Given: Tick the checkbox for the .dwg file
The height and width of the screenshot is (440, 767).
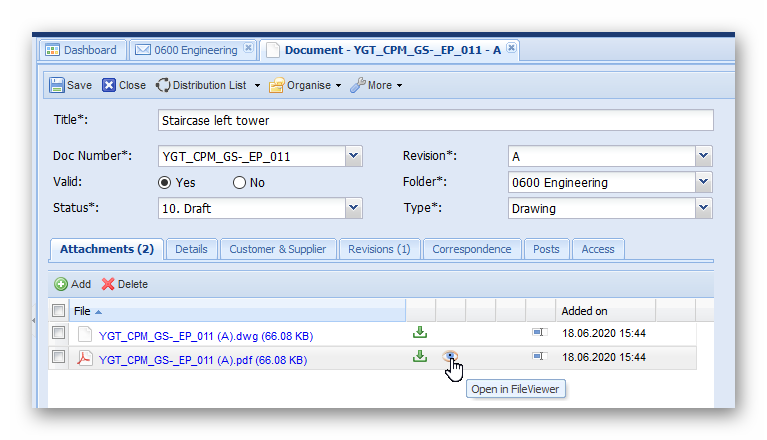Looking at the screenshot, I should pyautogui.click(x=58, y=333).
